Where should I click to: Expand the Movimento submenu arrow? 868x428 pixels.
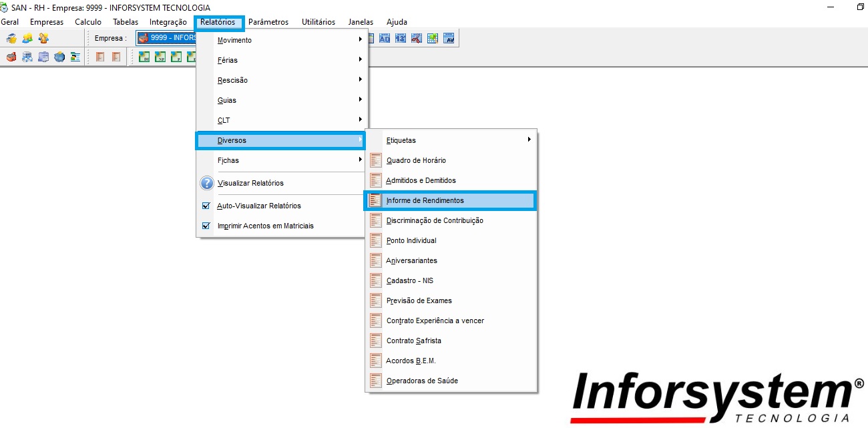[360, 40]
